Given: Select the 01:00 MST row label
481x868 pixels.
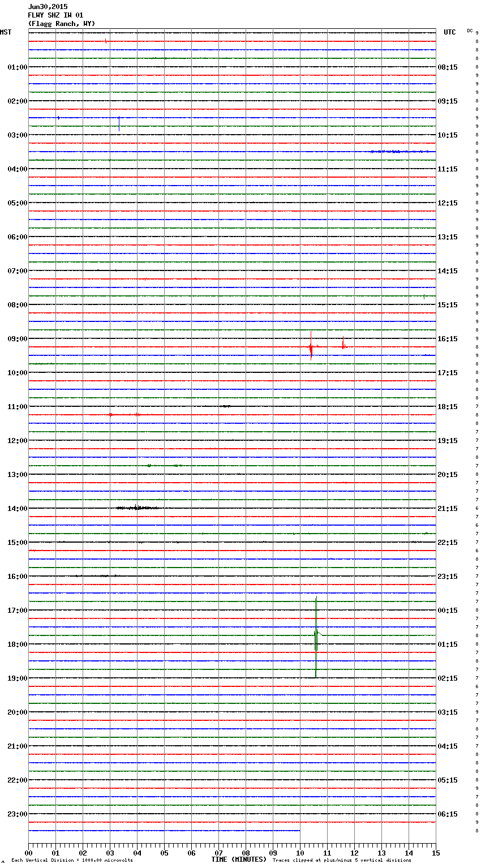Looking at the screenshot, I should [x=18, y=67].
